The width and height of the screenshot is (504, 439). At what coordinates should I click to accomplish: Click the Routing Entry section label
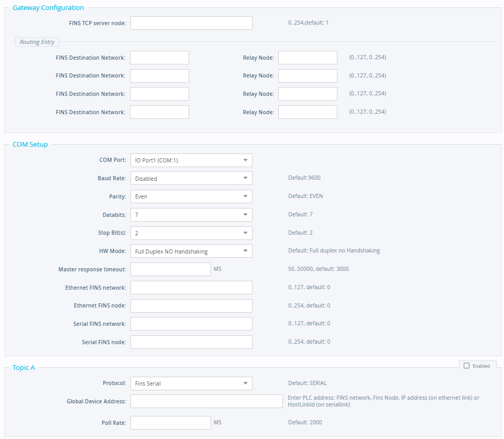click(37, 42)
